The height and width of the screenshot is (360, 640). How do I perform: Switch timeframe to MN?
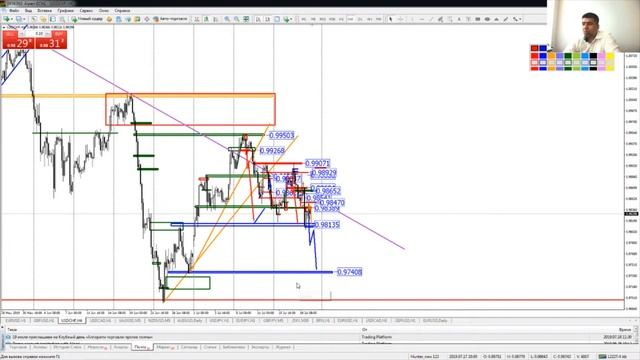pos(379,19)
